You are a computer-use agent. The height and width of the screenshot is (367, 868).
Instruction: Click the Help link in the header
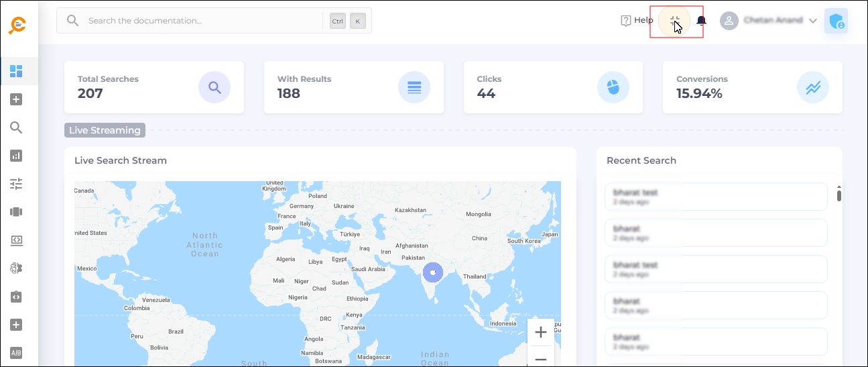click(637, 21)
